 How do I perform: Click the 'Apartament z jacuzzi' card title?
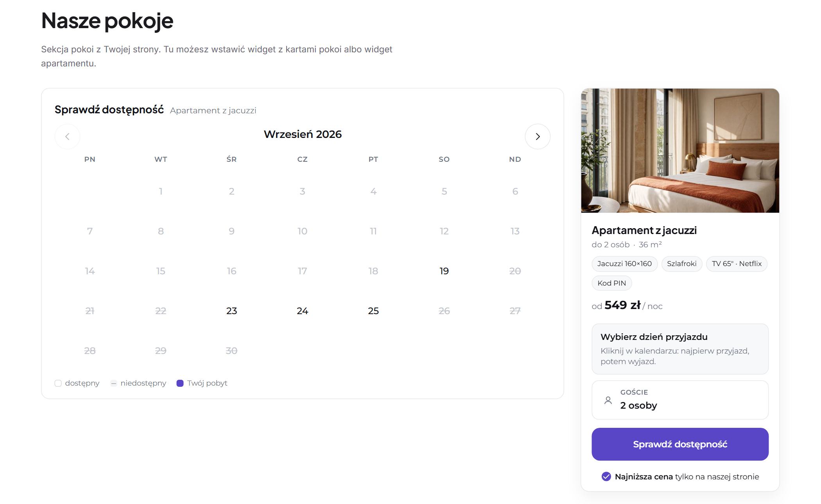tap(644, 231)
